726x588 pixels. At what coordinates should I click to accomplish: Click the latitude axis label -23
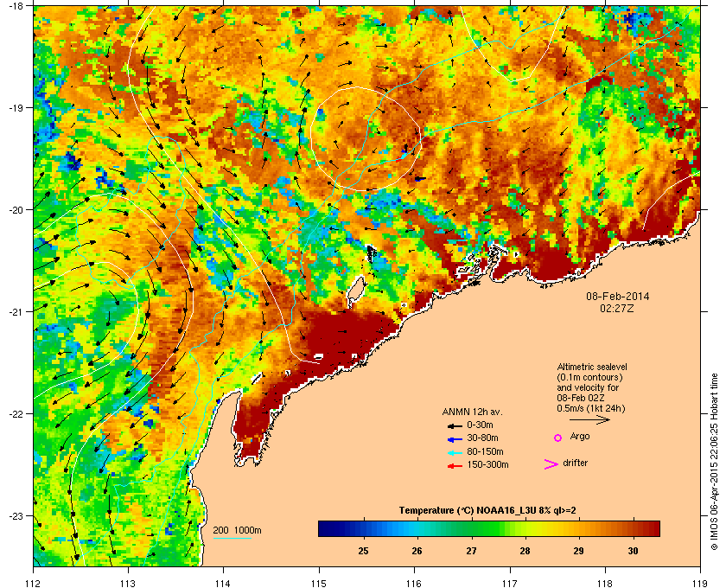pos(16,515)
